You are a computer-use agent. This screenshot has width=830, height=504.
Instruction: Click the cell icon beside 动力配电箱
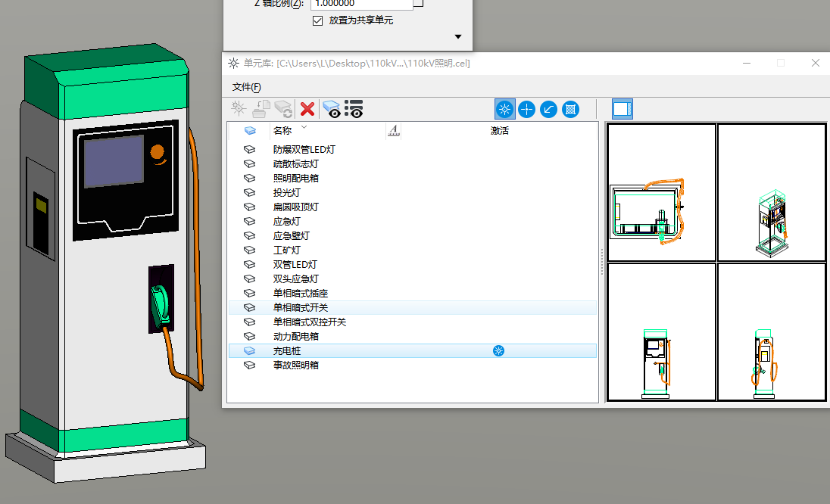coord(249,336)
